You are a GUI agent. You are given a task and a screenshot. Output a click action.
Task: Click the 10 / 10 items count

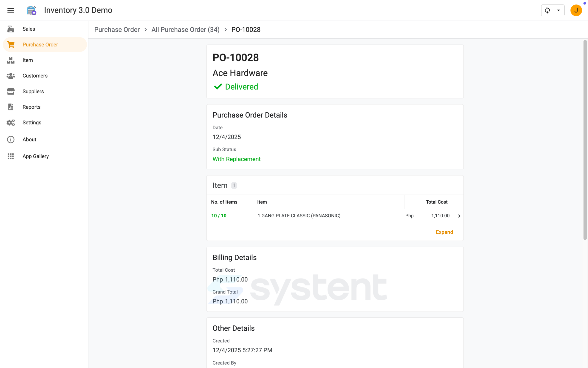[x=219, y=216]
